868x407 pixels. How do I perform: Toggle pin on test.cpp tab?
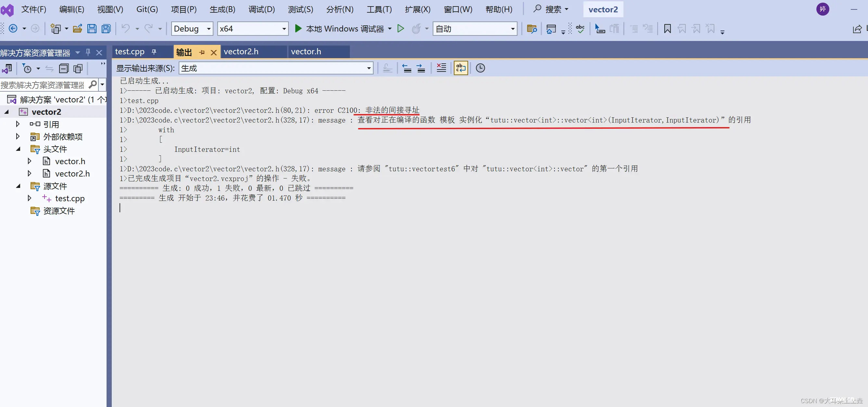coord(154,52)
